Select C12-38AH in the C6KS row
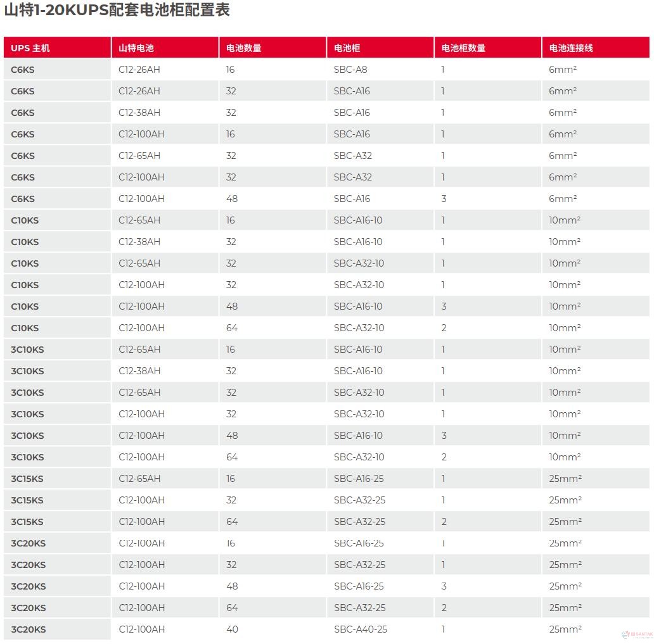The width and height of the screenshot is (654, 644). 139,113
